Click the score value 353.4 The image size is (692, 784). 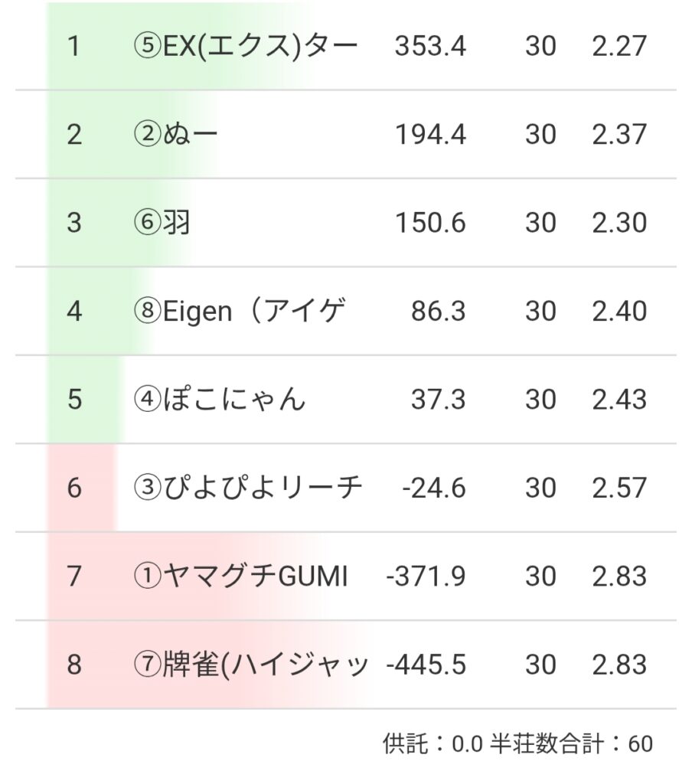(430, 47)
